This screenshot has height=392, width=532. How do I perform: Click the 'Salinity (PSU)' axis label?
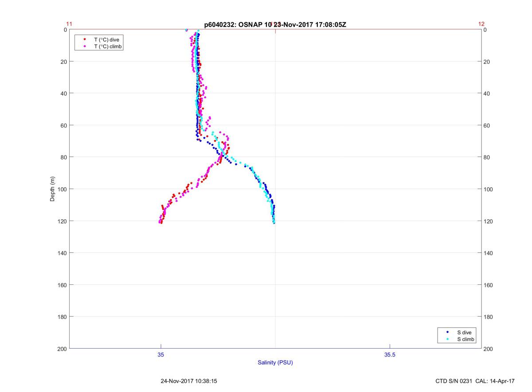click(275, 362)
